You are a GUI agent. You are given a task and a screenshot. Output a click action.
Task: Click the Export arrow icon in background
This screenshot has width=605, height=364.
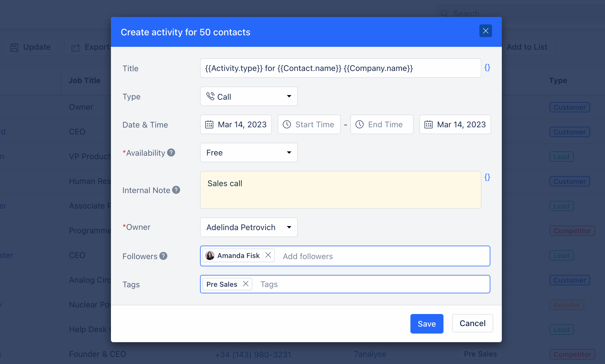coord(76,47)
